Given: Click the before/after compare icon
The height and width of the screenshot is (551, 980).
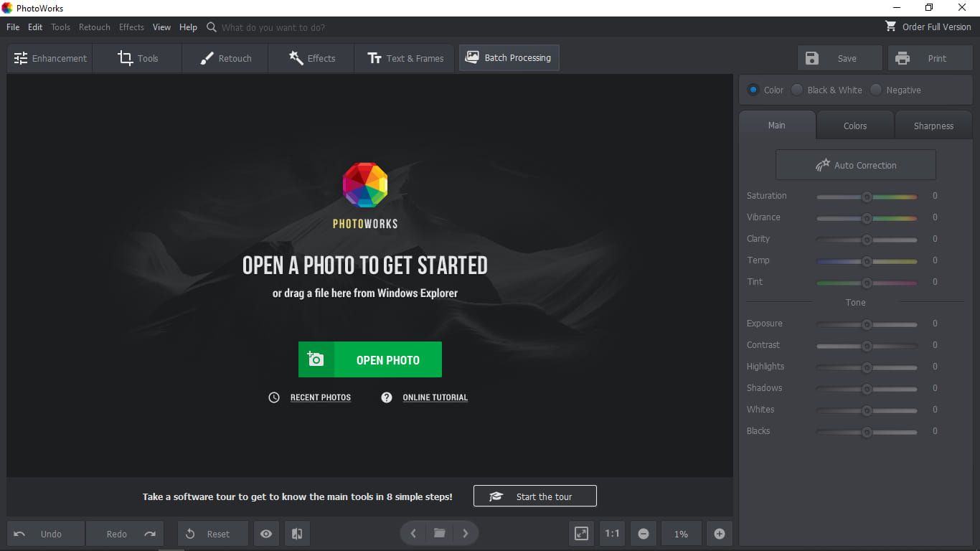Looking at the screenshot, I should (x=297, y=534).
